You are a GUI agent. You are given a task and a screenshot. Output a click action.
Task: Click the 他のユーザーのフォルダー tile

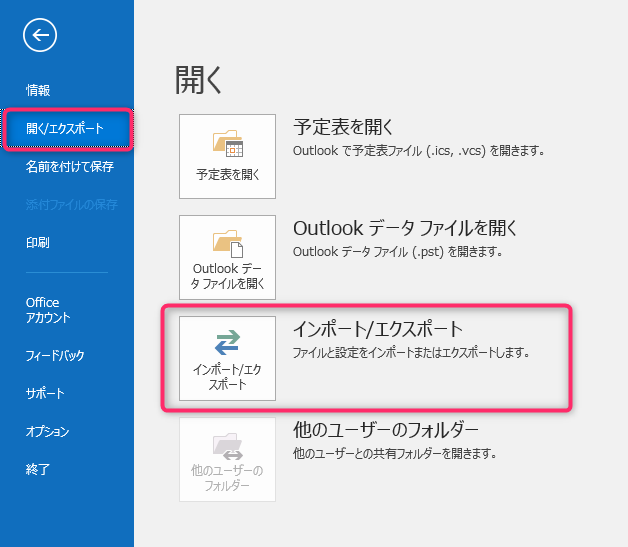(227, 459)
